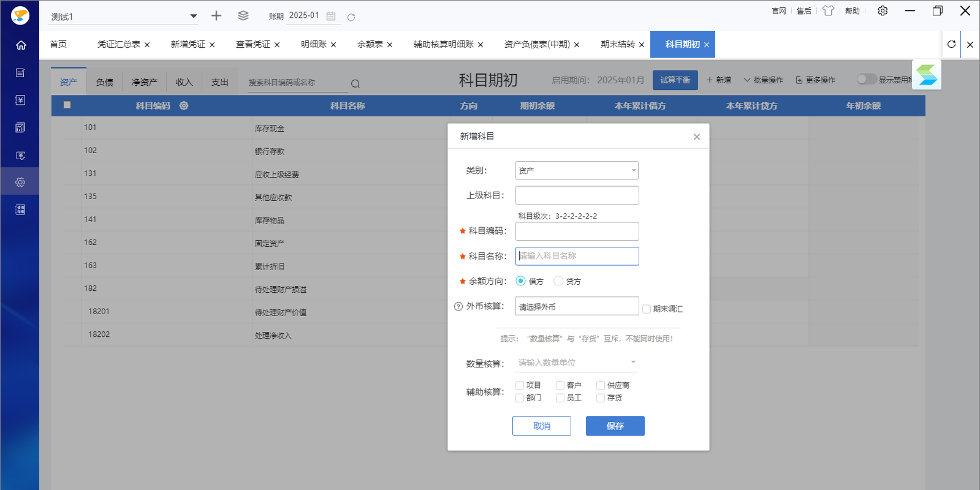Check the 期末调汇 checkbox
Viewport: 980px width, 490px height.
click(647, 309)
